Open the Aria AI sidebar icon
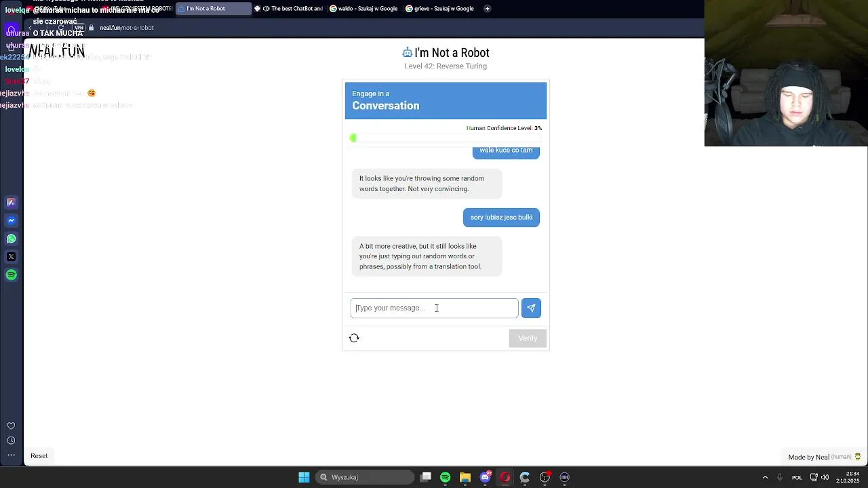 coord(11,202)
